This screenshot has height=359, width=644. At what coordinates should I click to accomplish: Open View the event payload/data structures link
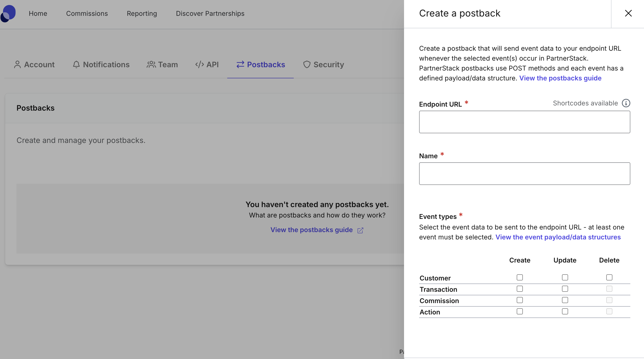click(558, 237)
